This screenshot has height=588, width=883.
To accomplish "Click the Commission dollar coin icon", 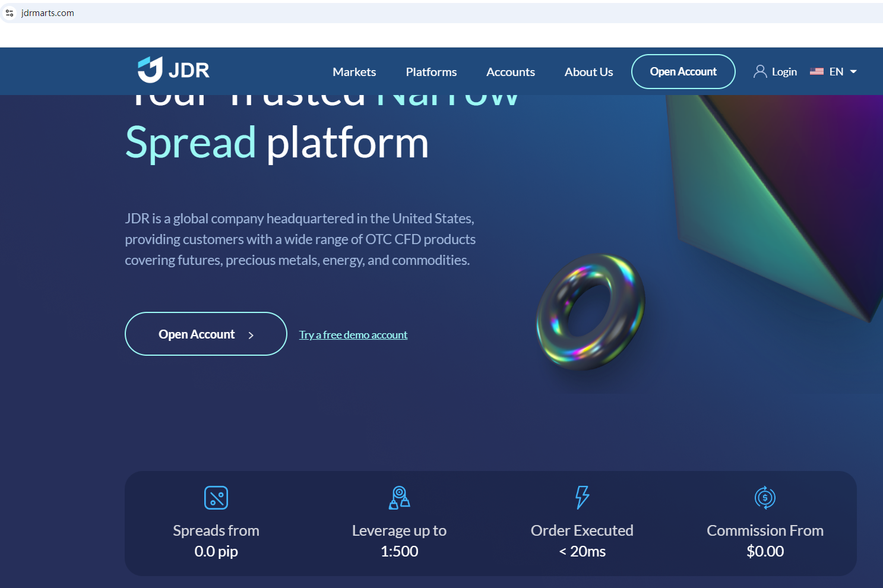I will tap(765, 498).
